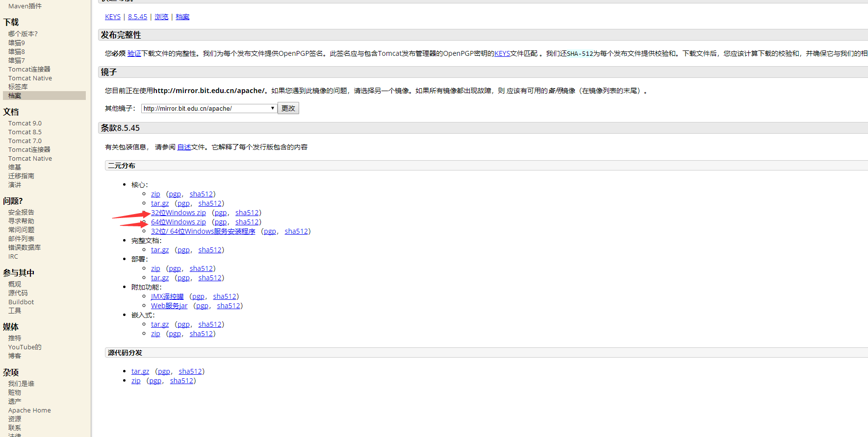Image resolution: width=868 pixels, height=437 pixels.
Task: Download the 部署 zip package
Action: (155, 268)
